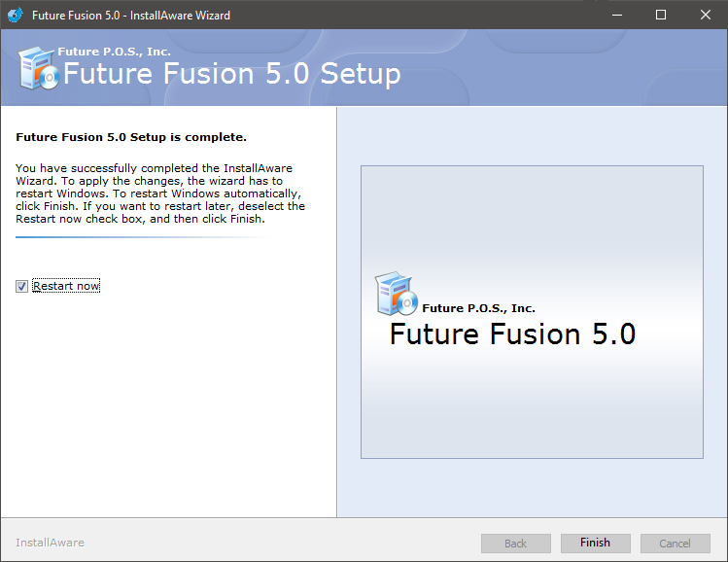The height and width of the screenshot is (562, 728).
Task: Click the Finish button
Action: (595, 543)
